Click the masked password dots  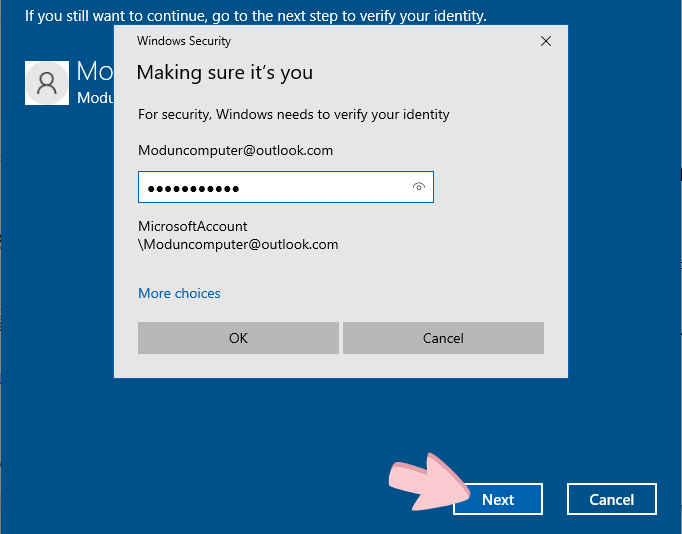coord(193,188)
